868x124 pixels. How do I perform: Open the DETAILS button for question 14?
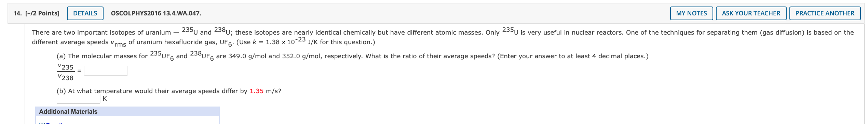85,13
